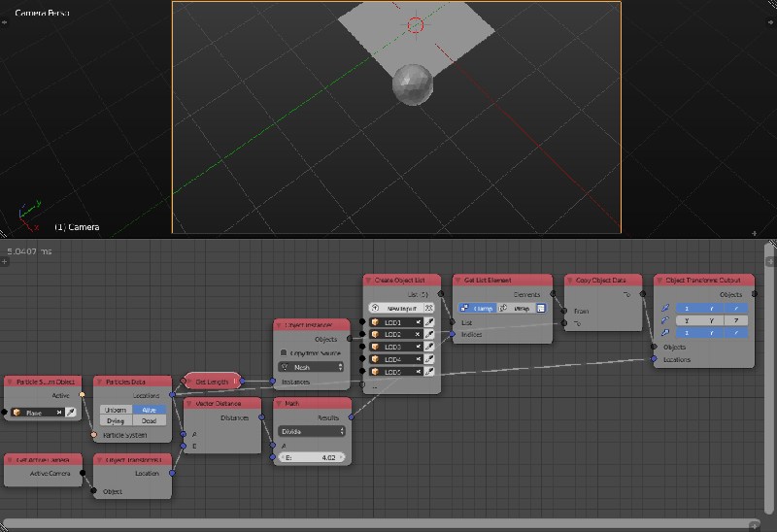The width and height of the screenshot is (777, 532).
Task: Click the remove-inputs icon next to New Input
Action: click(429, 308)
